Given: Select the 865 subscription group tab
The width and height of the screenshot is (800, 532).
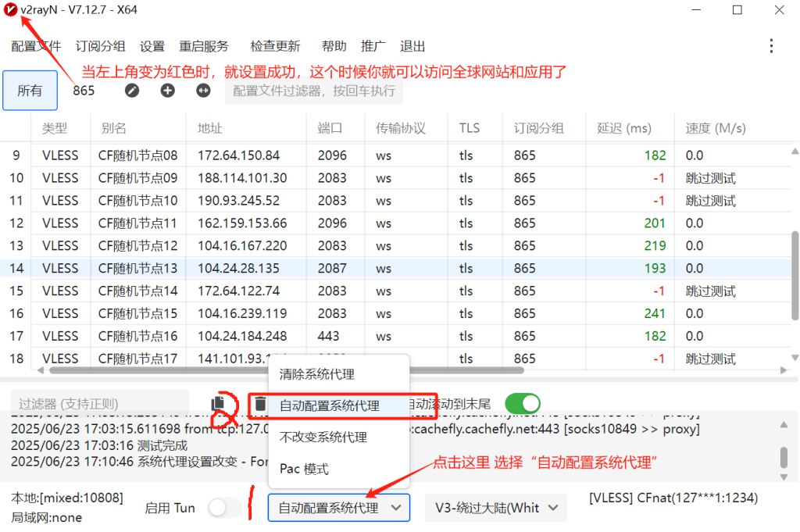Looking at the screenshot, I should 84,91.
